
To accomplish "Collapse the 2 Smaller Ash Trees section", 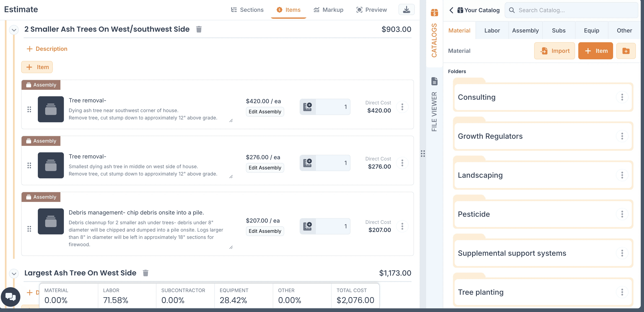I will [14, 30].
